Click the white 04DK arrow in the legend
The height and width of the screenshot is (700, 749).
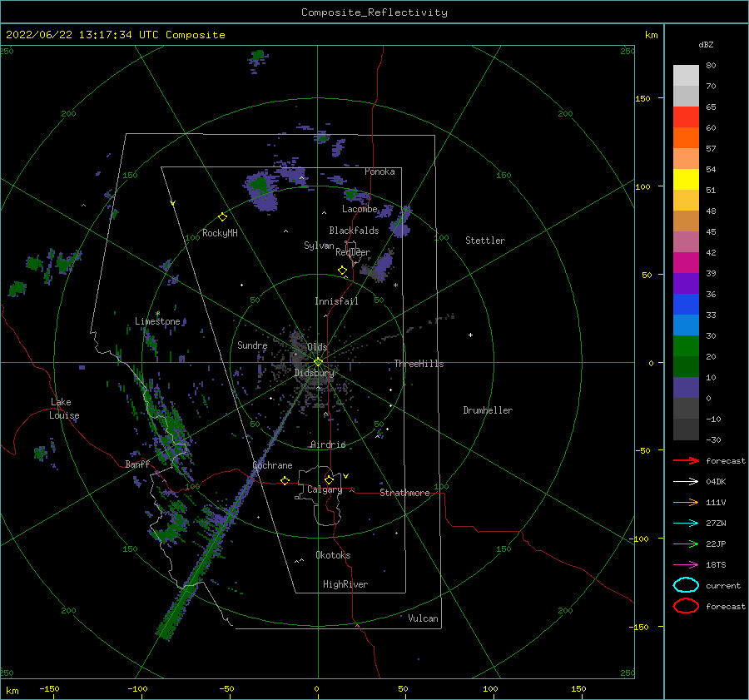[x=686, y=481]
